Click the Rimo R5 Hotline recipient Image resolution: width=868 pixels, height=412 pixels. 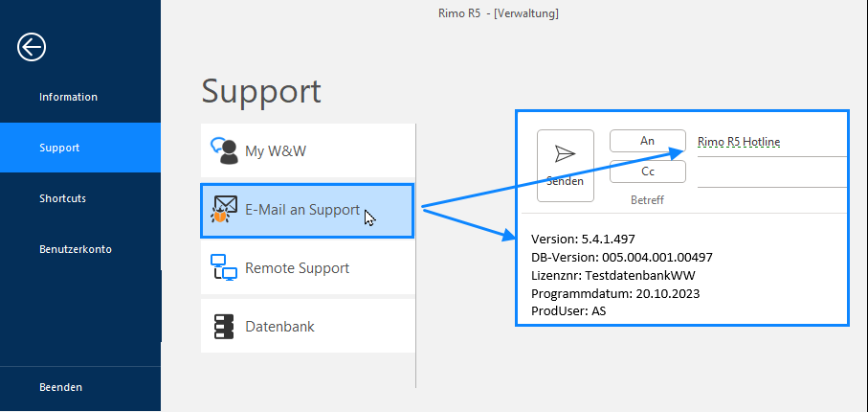coord(739,142)
